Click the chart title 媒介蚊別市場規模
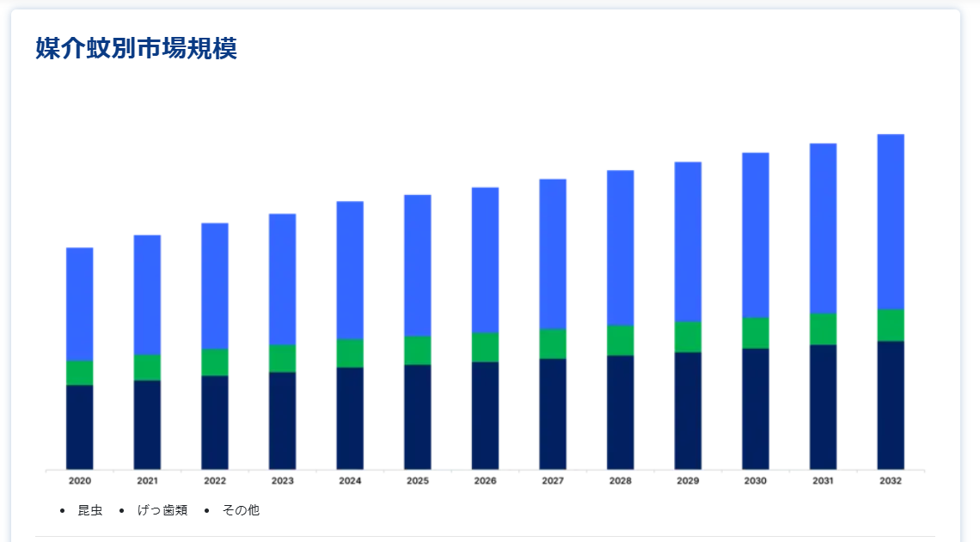 pyautogui.click(x=136, y=49)
